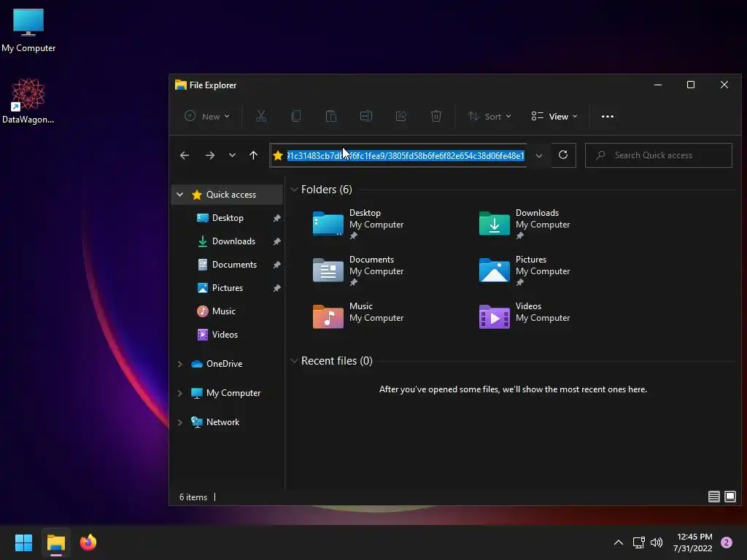This screenshot has width=747, height=560.
Task: Open the volume speaker tray icon
Action: click(657, 542)
